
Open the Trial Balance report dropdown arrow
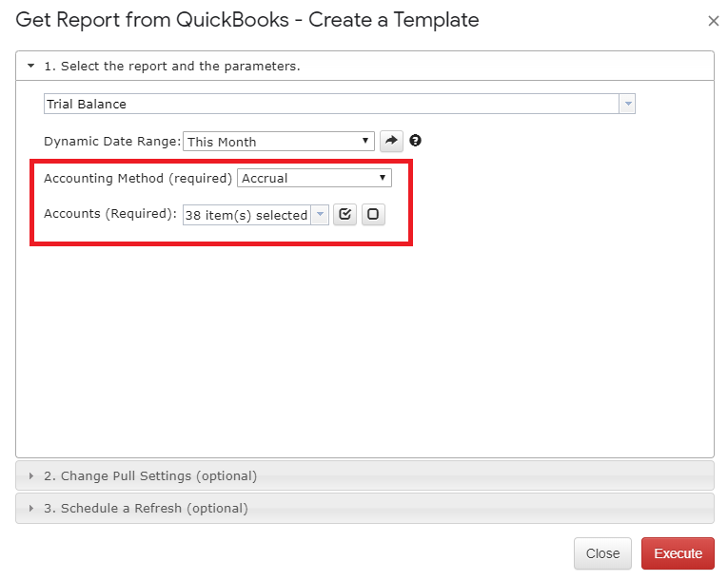(628, 104)
